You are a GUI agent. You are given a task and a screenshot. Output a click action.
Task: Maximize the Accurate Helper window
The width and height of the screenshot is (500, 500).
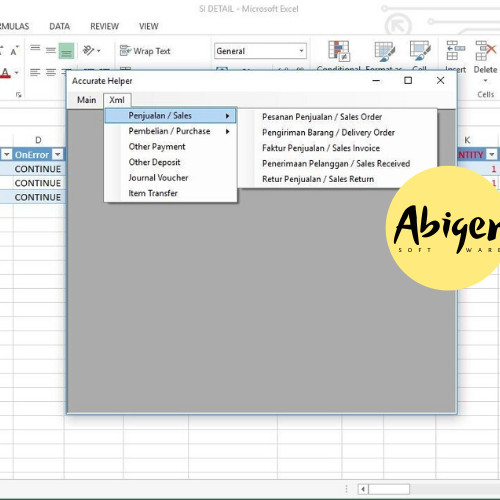(408, 80)
